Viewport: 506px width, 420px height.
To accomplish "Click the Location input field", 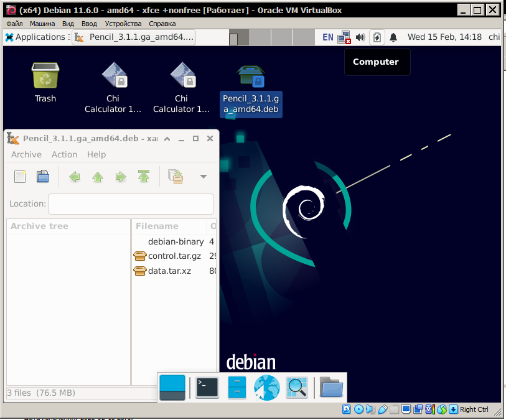I will [x=131, y=204].
